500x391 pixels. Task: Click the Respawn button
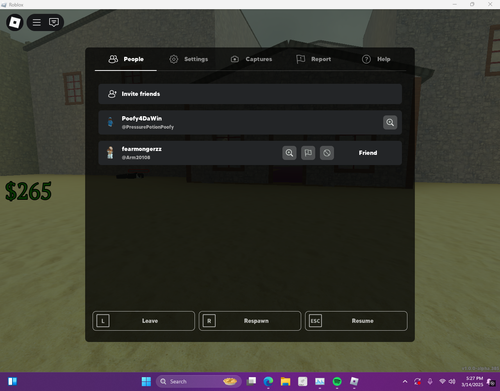coord(250,321)
